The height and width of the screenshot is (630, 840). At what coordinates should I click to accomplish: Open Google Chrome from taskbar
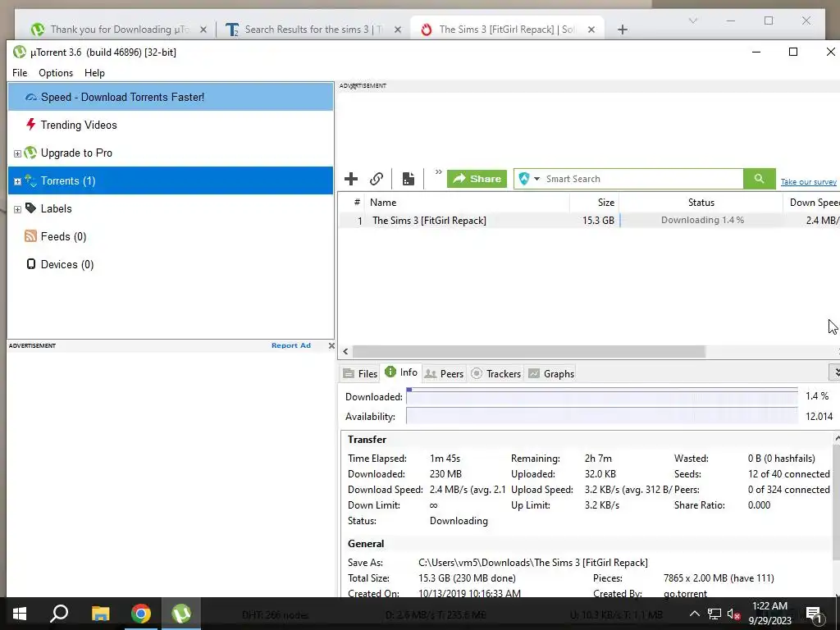141,614
